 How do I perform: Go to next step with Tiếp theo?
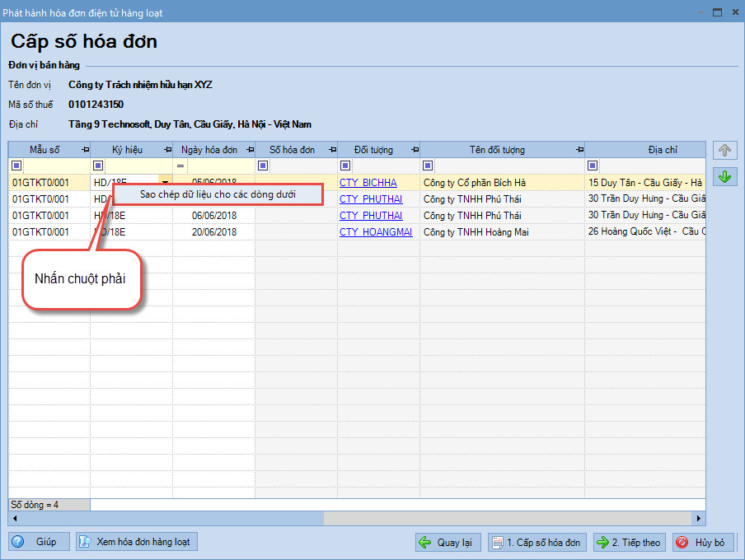629,542
